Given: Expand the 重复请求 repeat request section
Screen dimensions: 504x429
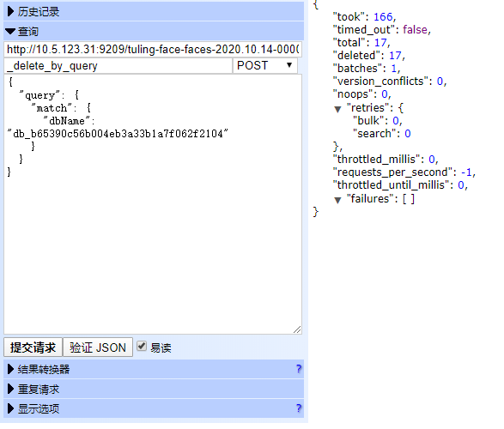Looking at the screenshot, I should coord(154,390).
